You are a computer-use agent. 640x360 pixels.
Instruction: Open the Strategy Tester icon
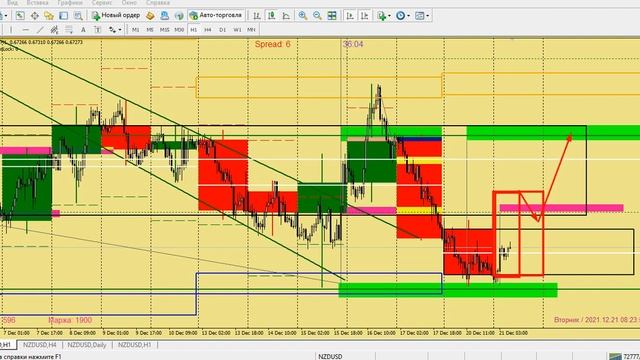point(78,16)
